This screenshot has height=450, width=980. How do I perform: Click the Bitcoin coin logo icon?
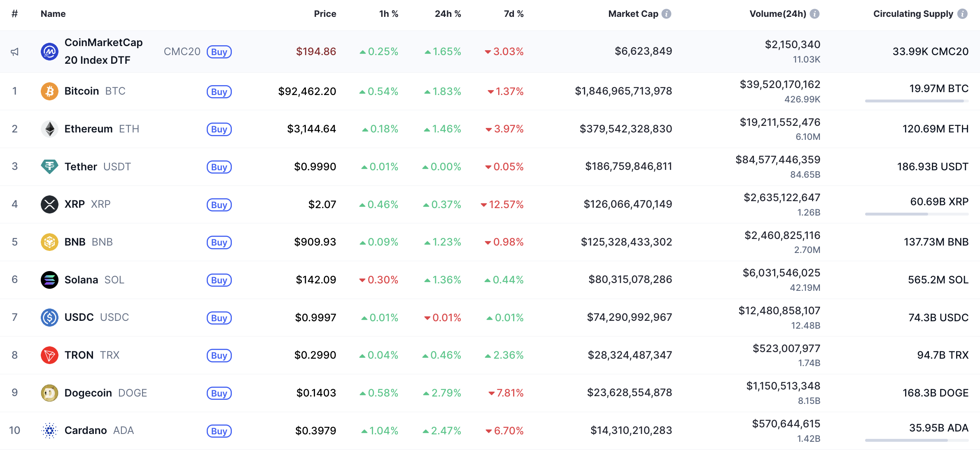click(49, 91)
